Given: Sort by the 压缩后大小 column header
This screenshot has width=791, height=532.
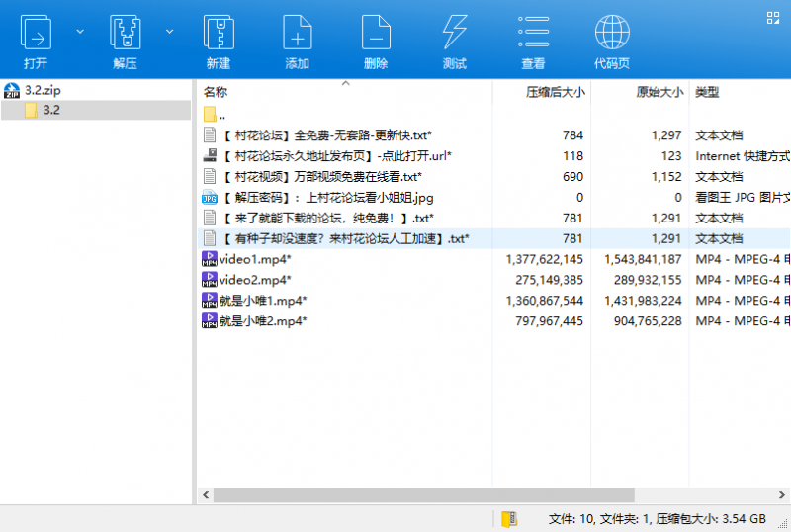Looking at the screenshot, I should pos(555,92).
